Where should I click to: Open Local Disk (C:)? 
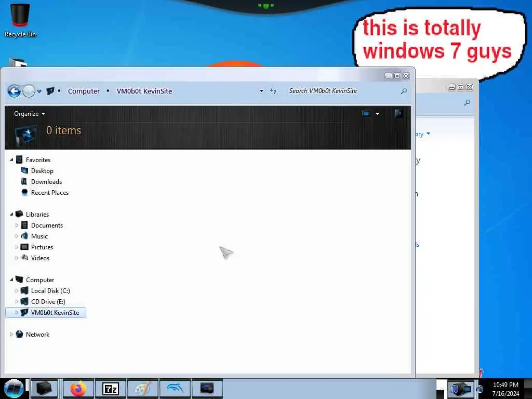50,291
